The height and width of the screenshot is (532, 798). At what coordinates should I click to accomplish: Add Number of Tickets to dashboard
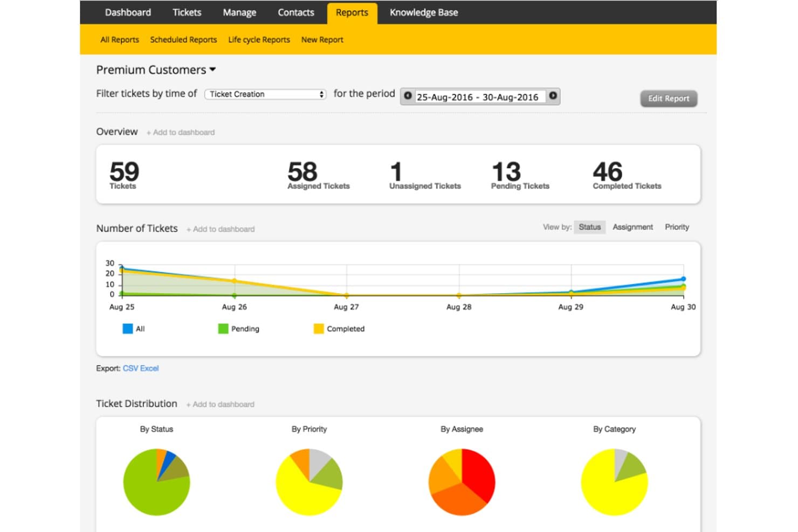[x=221, y=229]
